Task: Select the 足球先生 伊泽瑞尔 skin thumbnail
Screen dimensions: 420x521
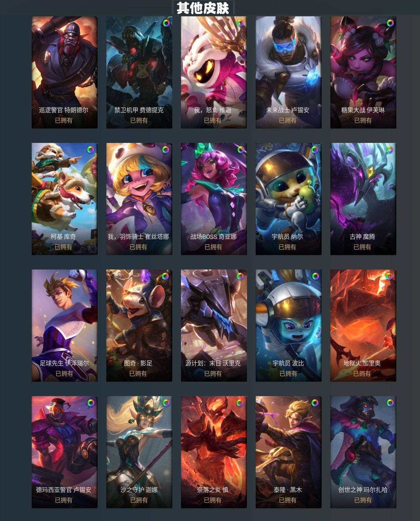Action: (x=65, y=325)
